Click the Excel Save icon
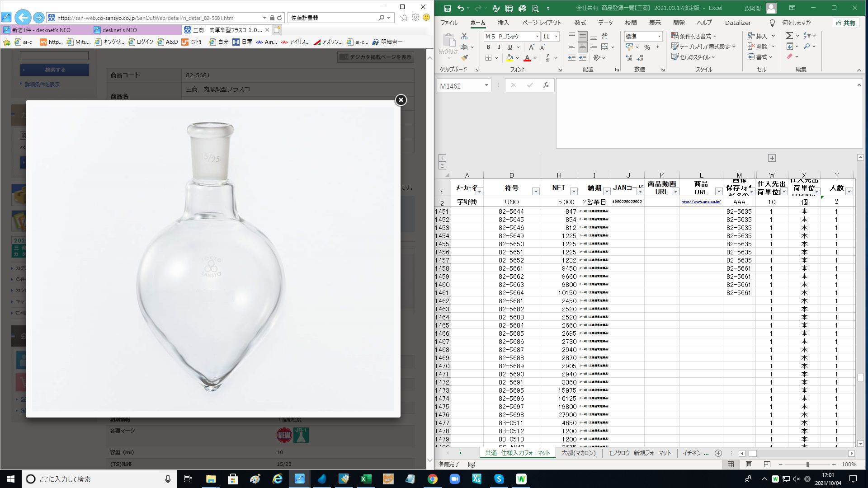This screenshot has height=488, width=868. (447, 8)
